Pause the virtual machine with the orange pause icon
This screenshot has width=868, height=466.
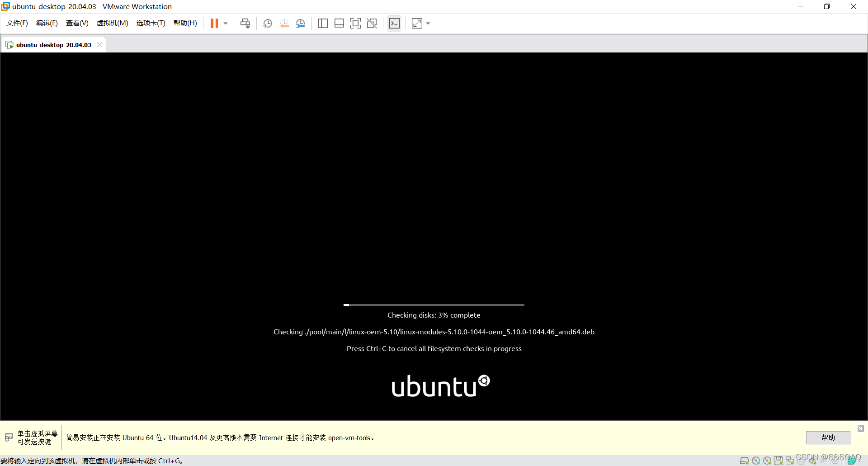click(214, 23)
